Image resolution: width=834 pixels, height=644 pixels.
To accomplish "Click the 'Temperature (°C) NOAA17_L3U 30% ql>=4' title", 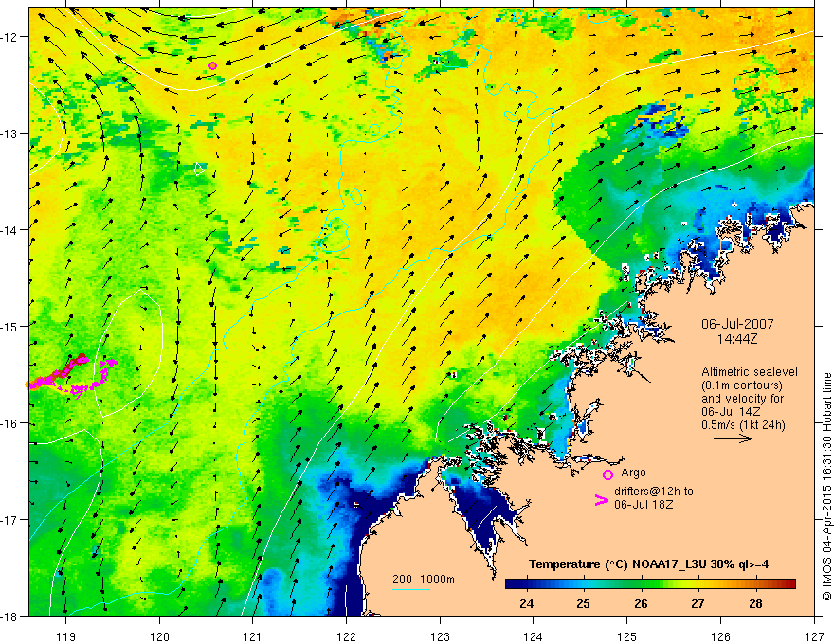I will point(648,564).
